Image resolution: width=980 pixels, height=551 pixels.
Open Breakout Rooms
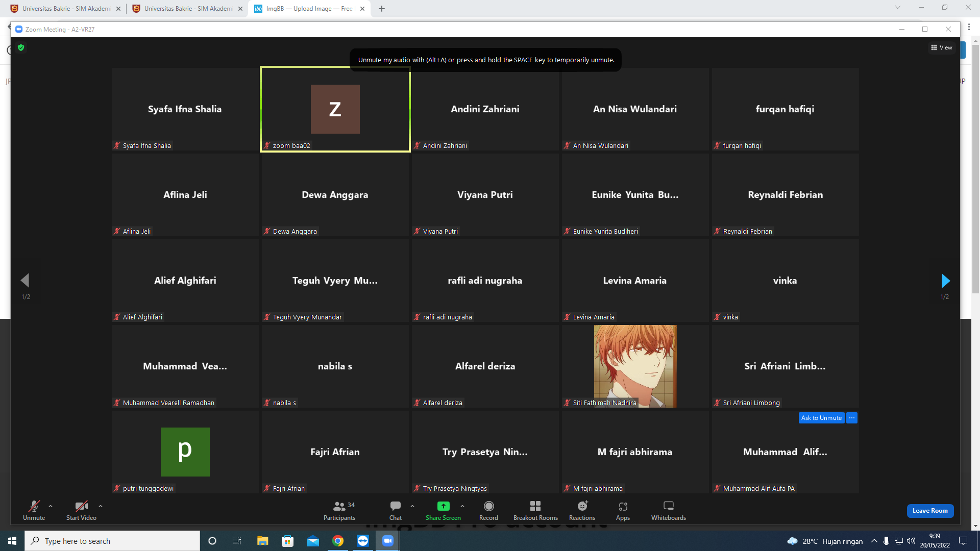click(x=535, y=510)
